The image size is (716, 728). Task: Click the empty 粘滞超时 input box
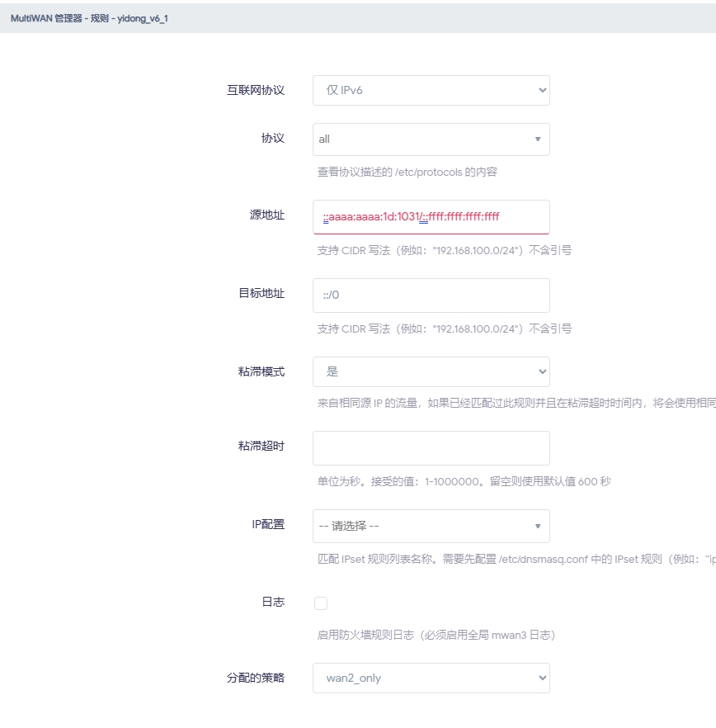[431, 448]
